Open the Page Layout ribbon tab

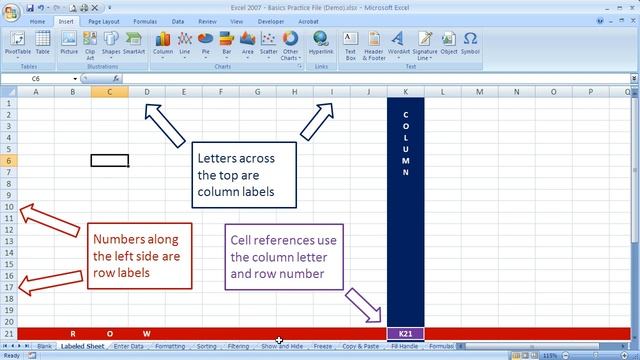point(104,22)
